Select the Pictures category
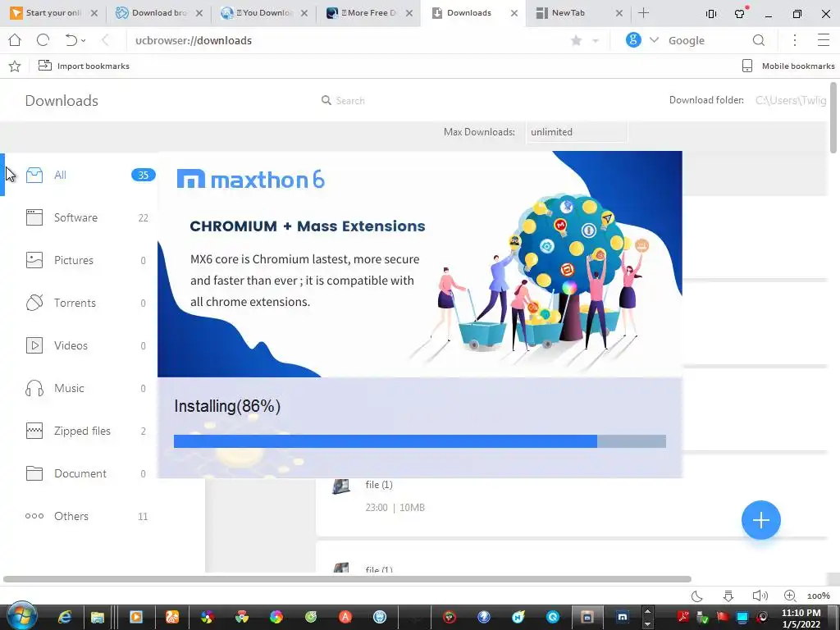 pos(80,260)
